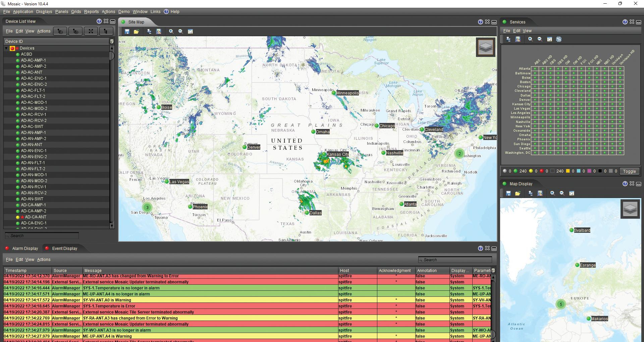The width and height of the screenshot is (644, 342).
Task: Print the Services panel
Action: [508, 39]
